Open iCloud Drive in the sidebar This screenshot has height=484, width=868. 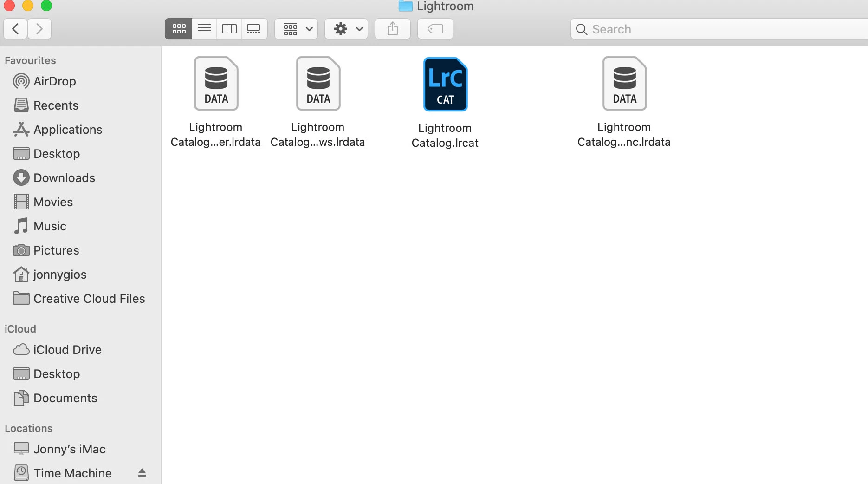80,350
